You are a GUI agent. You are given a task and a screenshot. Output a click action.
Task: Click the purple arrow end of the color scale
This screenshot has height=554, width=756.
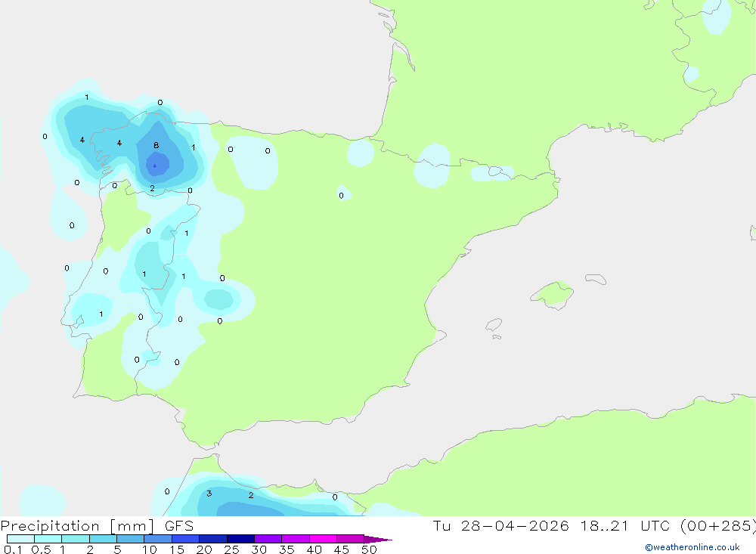[378, 540]
